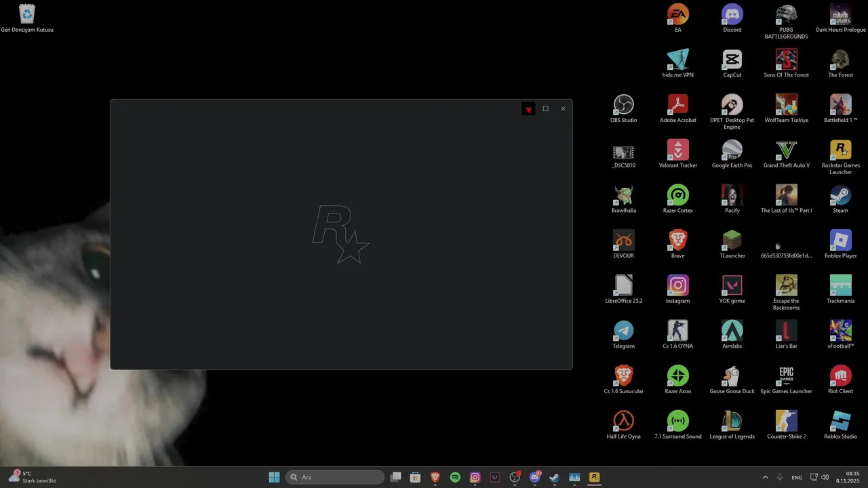Select Liar's Bar desktop icon
868x488 pixels.
click(x=787, y=335)
